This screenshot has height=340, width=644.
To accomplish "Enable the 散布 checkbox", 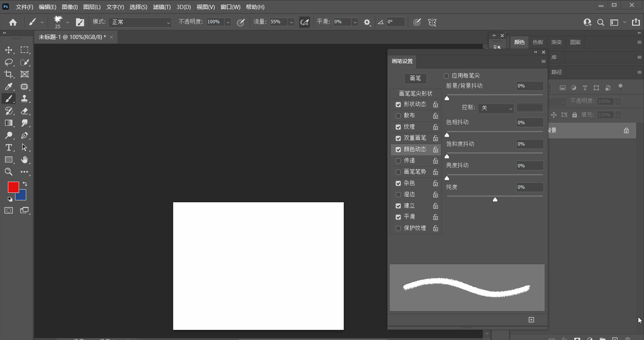I will [x=398, y=116].
